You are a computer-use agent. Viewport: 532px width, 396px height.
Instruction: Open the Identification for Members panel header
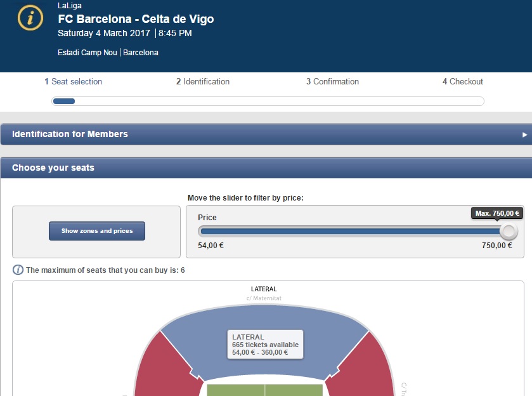tap(70, 135)
